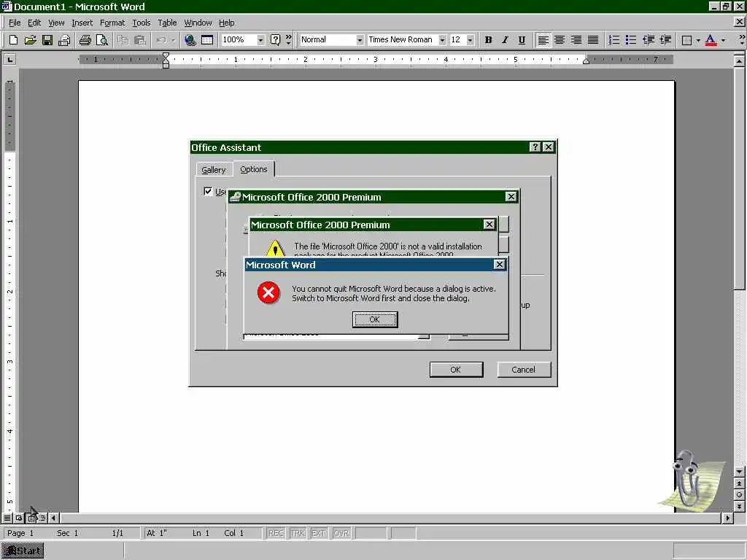747x560 pixels.
Task: Open the Style dropdown showing Normal
Action: click(x=360, y=40)
